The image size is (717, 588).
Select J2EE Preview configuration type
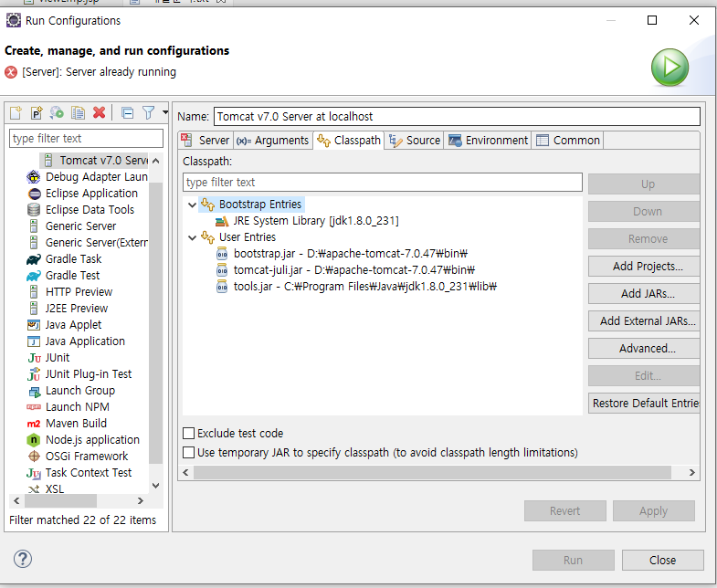click(68, 309)
